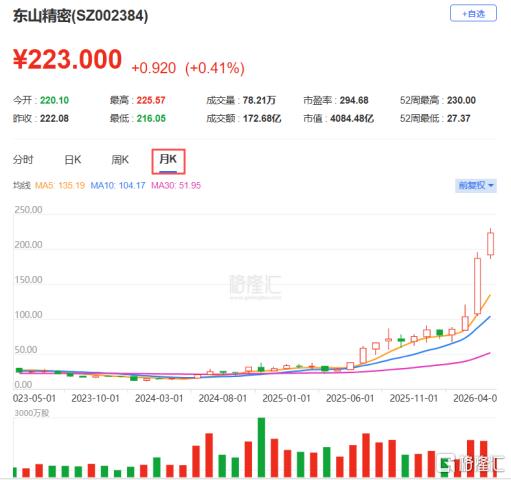Switch to 日K chart tab
The height and width of the screenshot is (480, 511).
(73, 160)
